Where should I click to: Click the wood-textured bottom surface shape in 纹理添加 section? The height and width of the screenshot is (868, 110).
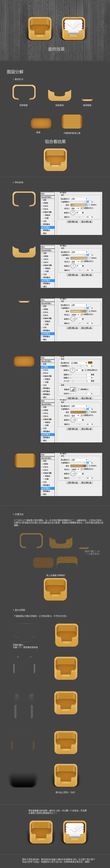(43, 562)
